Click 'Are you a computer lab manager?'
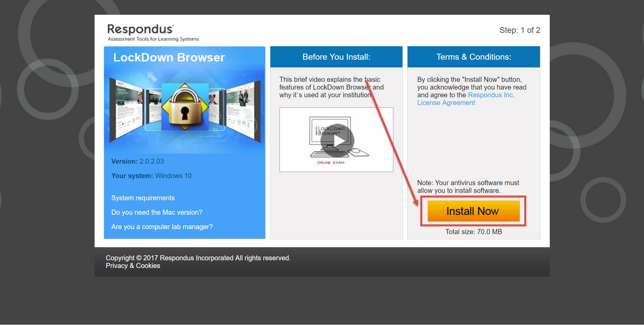The height and width of the screenshot is (325, 644). 162,227
